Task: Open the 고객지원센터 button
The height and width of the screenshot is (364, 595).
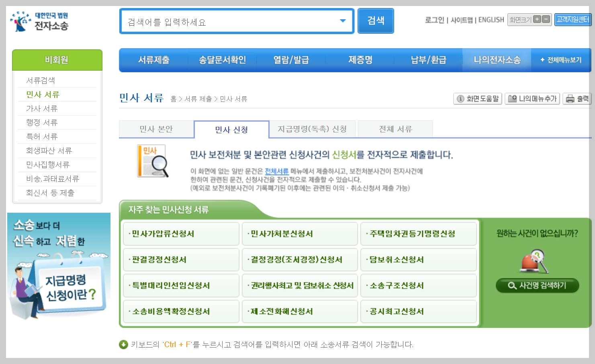Action: click(x=573, y=19)
